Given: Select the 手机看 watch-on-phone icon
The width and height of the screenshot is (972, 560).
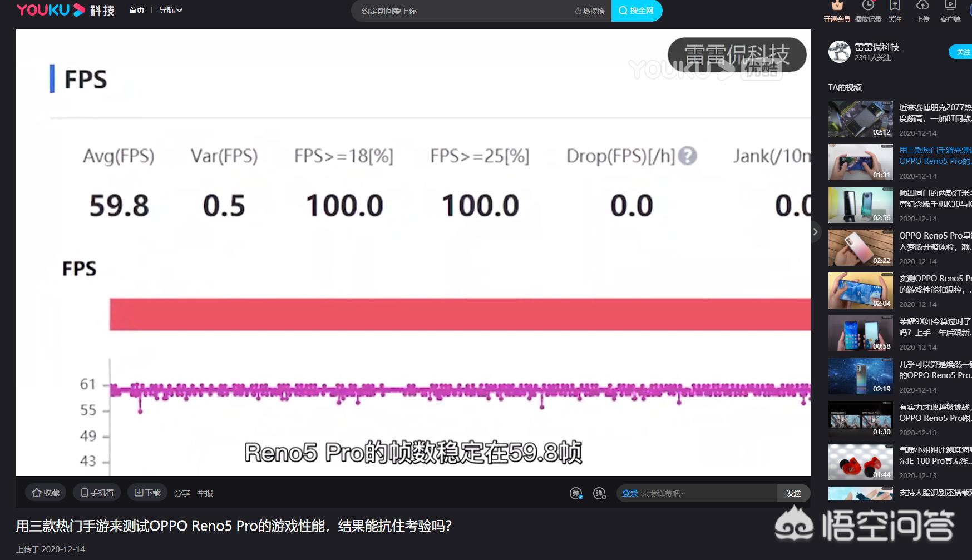Looking at the screenshot, I should 96,493.
